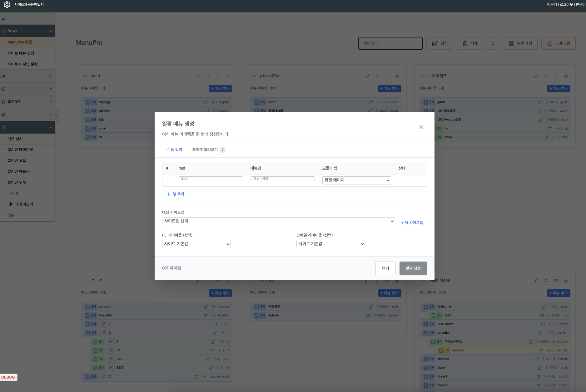Select the 수동 입력 tab
The image size is (586, 392).
[x=174, y=150]
